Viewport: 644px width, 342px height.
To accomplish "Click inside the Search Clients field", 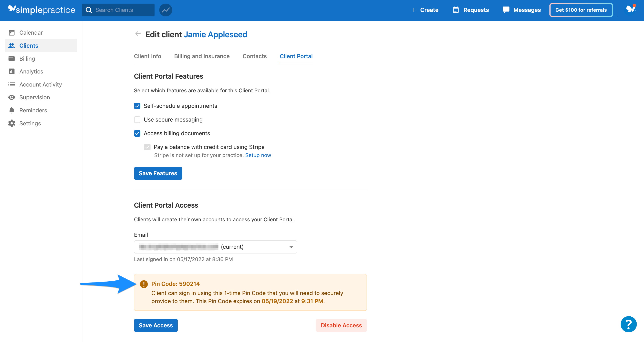I will 117,10.
